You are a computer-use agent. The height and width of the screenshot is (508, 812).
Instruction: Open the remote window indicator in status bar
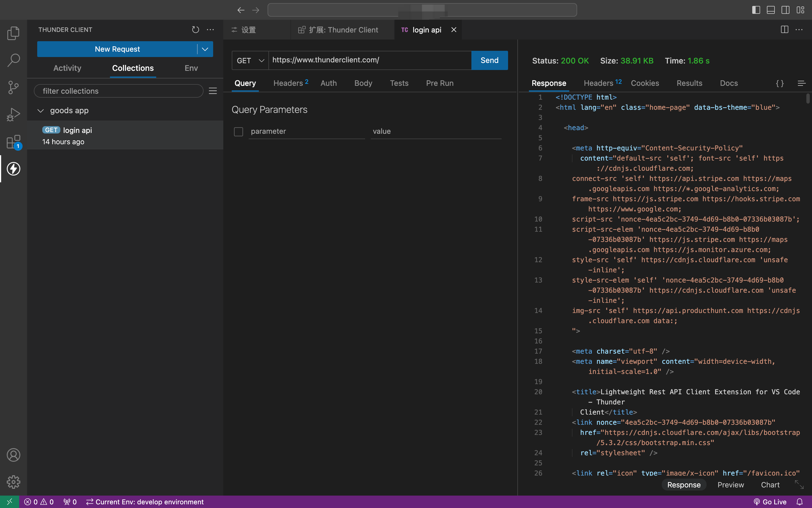point(9,502)
